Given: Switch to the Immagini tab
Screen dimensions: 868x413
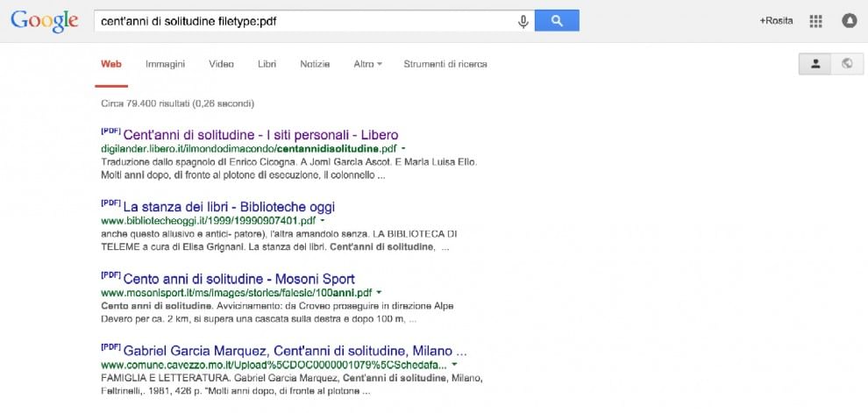Looking at the screenshot, I should 165,64.
